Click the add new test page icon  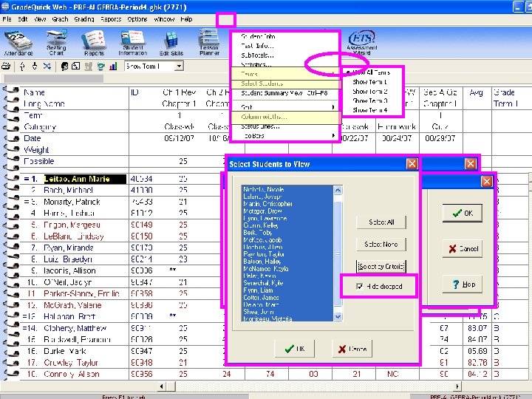76,66
